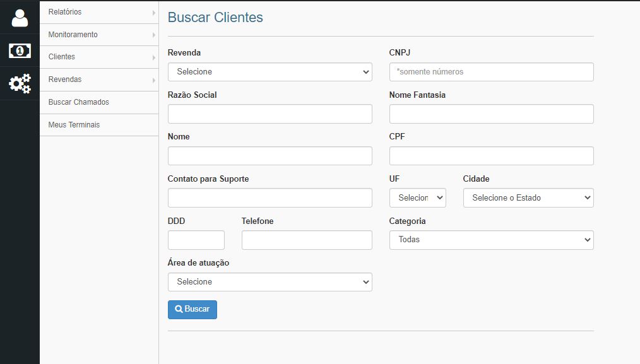Open the Área de atuação dropdown
Image resolution: width=640 pixels, height=364 pixels.
[x=270, y=281]
